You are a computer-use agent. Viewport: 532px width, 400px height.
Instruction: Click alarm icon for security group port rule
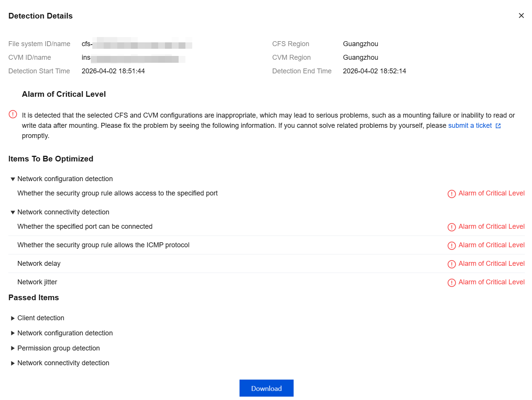[x=451, y=194]
